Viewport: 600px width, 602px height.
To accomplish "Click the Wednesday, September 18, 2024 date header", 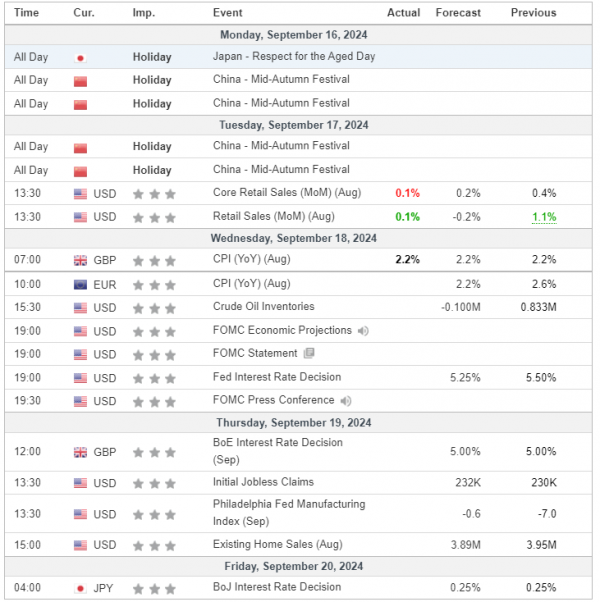I will click(x=294, y=238).
